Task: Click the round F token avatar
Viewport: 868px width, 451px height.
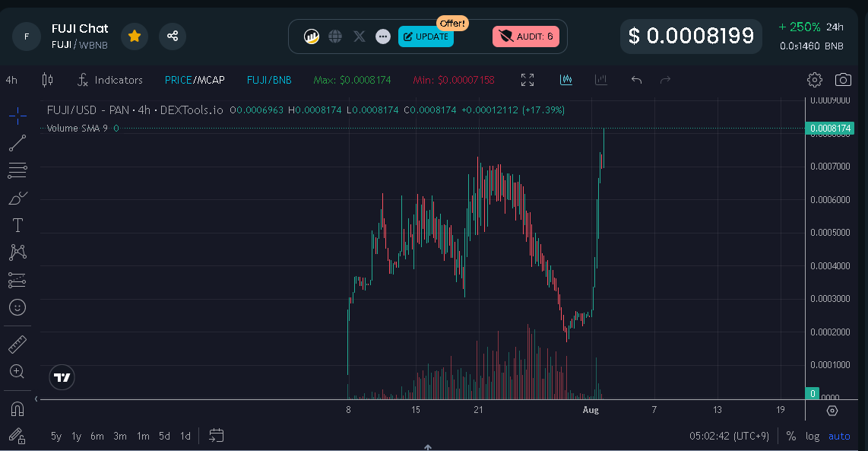Action: (26, 37)
